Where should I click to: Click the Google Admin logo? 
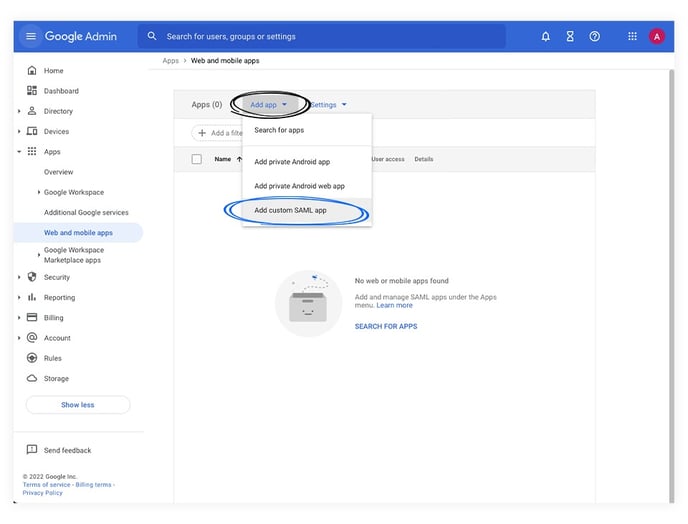[81, 36]
